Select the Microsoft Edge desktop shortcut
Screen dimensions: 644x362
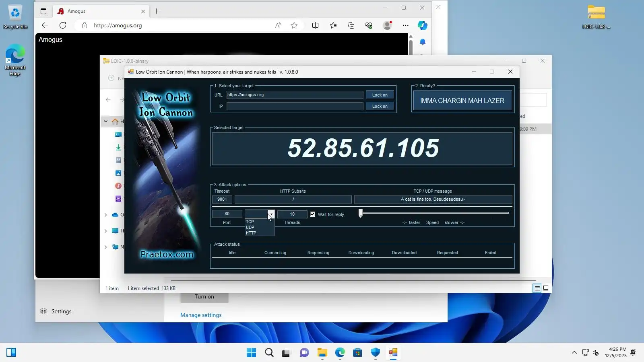pos(15,60)
